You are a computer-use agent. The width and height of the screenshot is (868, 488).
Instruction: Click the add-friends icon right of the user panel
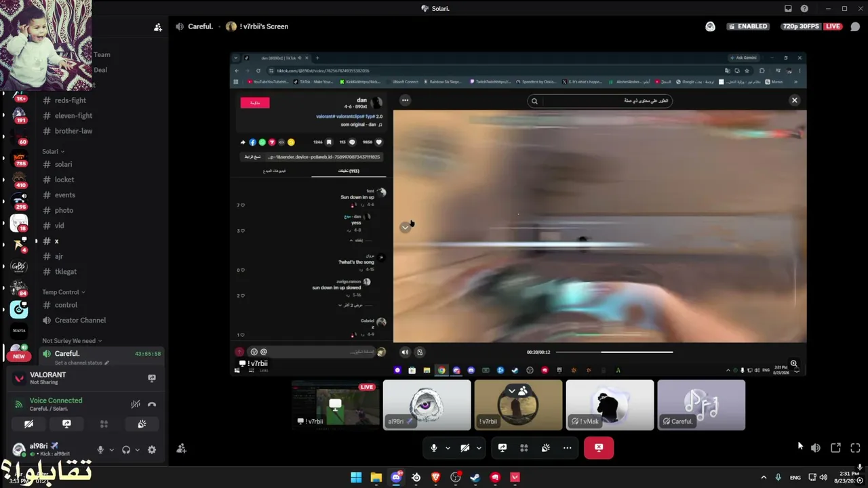click(181, 448)
